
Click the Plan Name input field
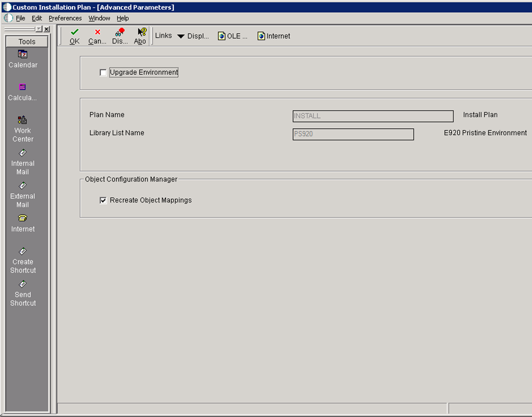[x=373, y=116]
